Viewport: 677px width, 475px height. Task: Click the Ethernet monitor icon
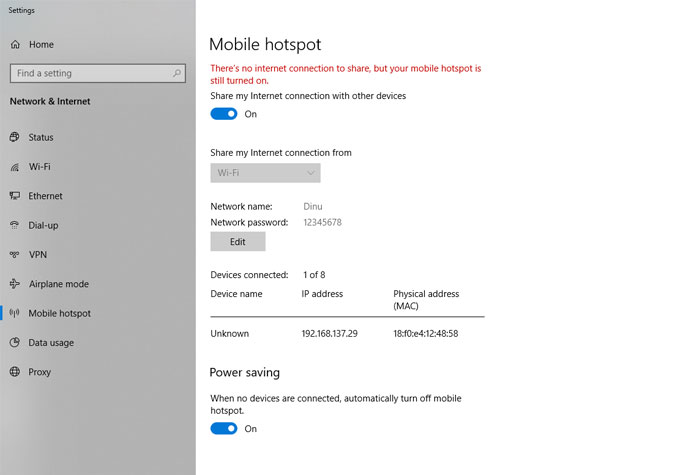tap(15, 196)
